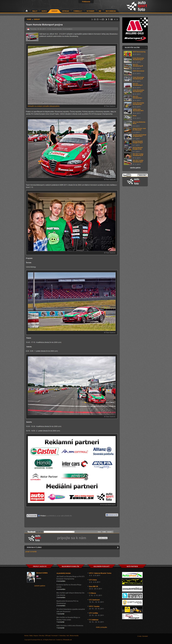Open the GT3 Zandvoort calendar event
Screen dimensions: 172x644
[94, 600]
